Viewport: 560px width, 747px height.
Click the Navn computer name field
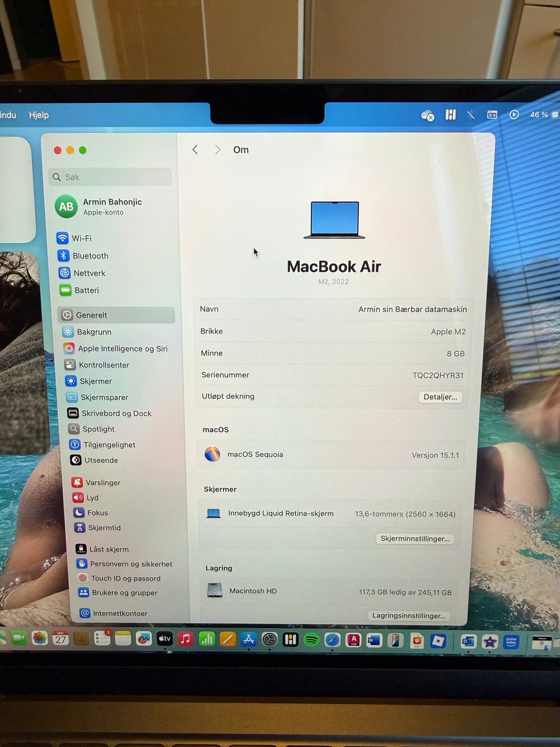tap(333, 309)
